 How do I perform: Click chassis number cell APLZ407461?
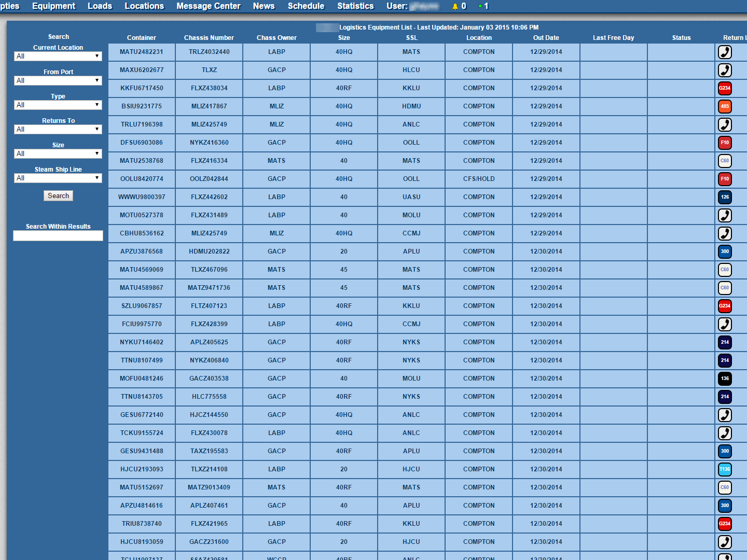pyautogui.click(x=209, y=506)
